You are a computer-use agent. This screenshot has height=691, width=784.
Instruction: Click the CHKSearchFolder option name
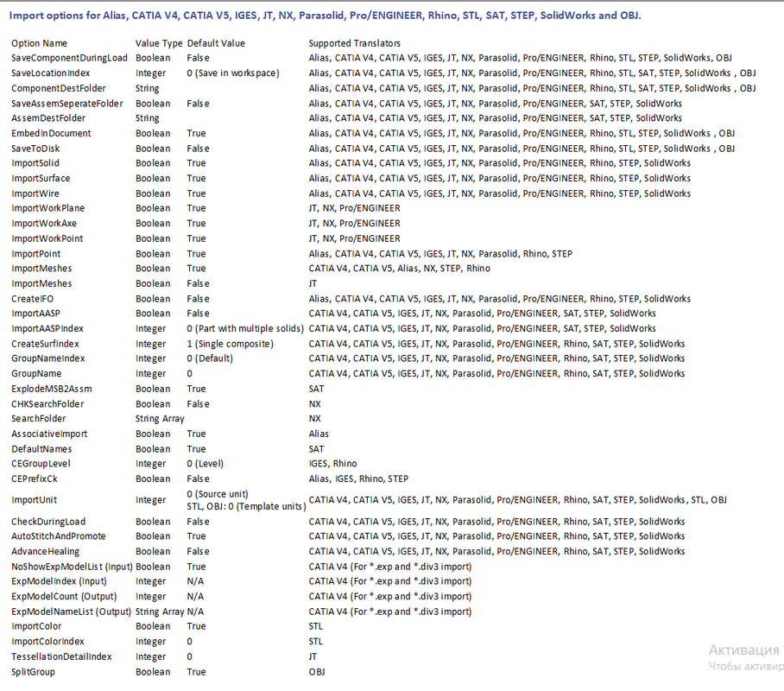(47, 403)
